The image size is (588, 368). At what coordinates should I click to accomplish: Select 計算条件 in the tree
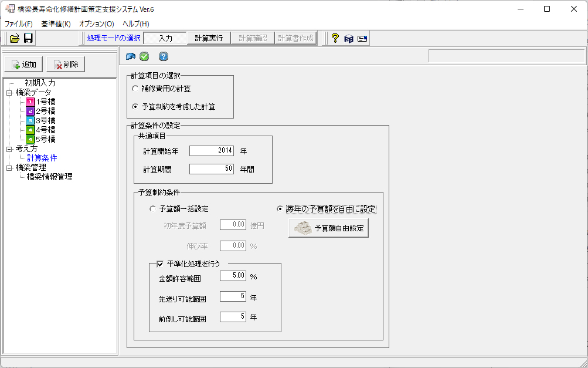(42, 158)
